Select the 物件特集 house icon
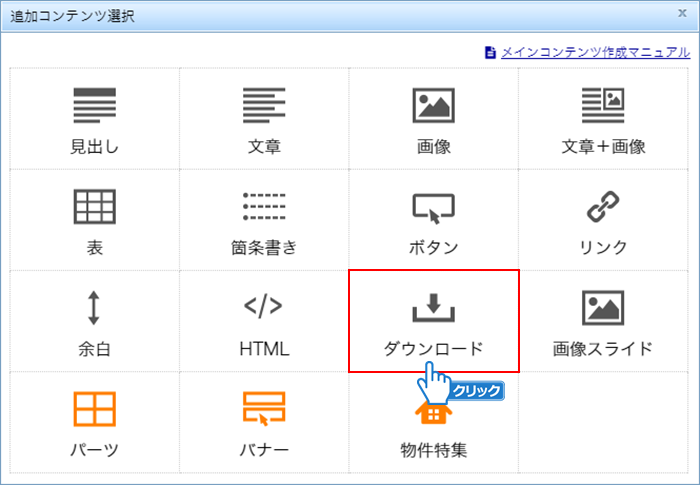 [433, 412]
